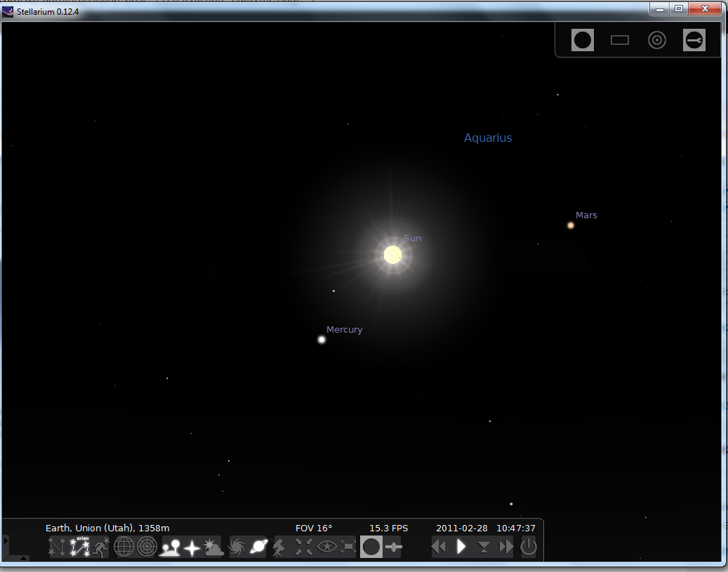Image resolution: width=728 pixels, height=572 pixels.
Task: Enable night mode eye icon
Action: (326, 547)
